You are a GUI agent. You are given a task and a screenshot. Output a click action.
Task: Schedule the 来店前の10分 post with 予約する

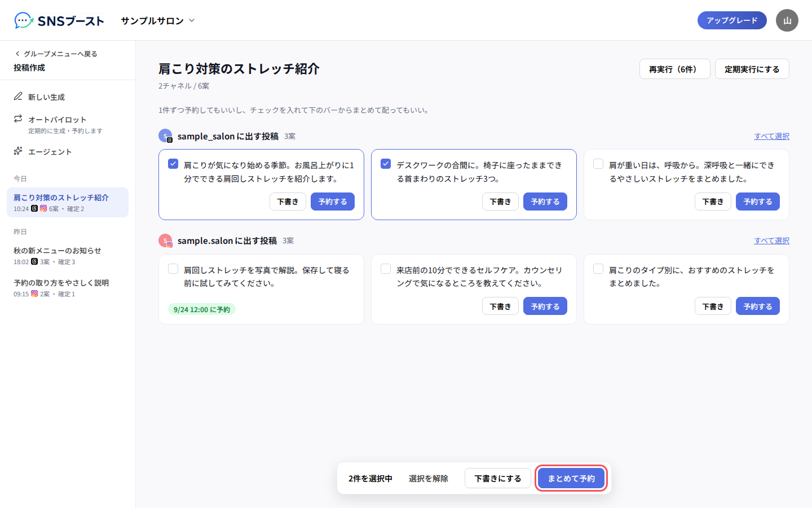point(545,306)
